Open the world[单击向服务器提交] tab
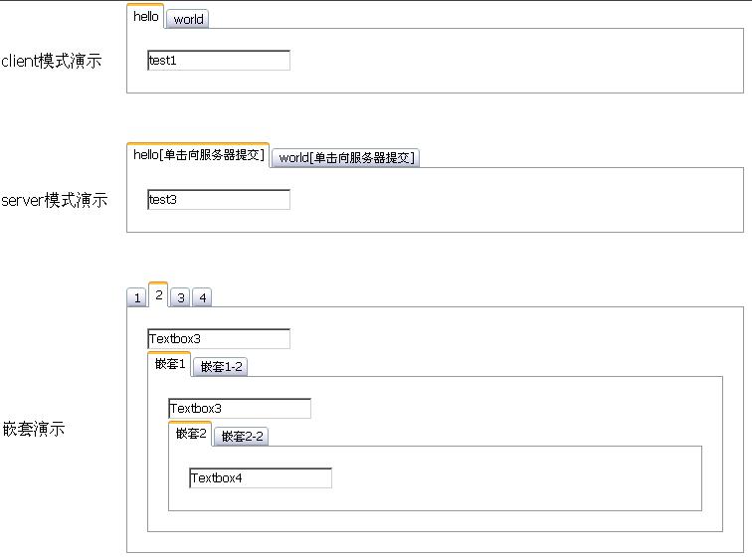752x560 pixels. coord(345,157)
